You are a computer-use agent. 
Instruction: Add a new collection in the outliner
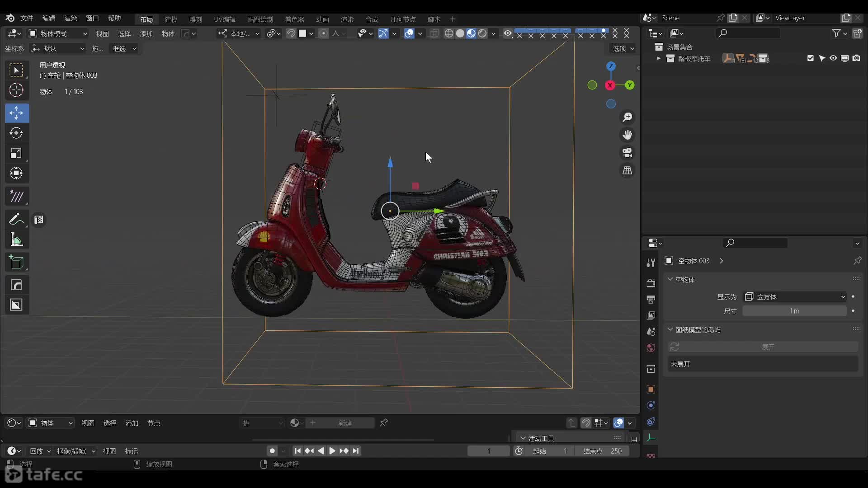(x=857, y=33)
